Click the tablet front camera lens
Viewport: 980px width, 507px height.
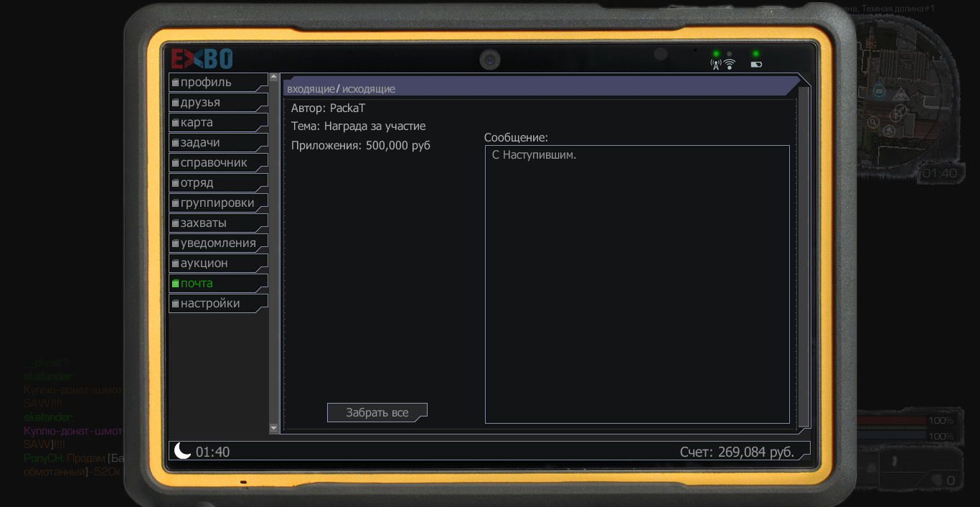[490, 60]
